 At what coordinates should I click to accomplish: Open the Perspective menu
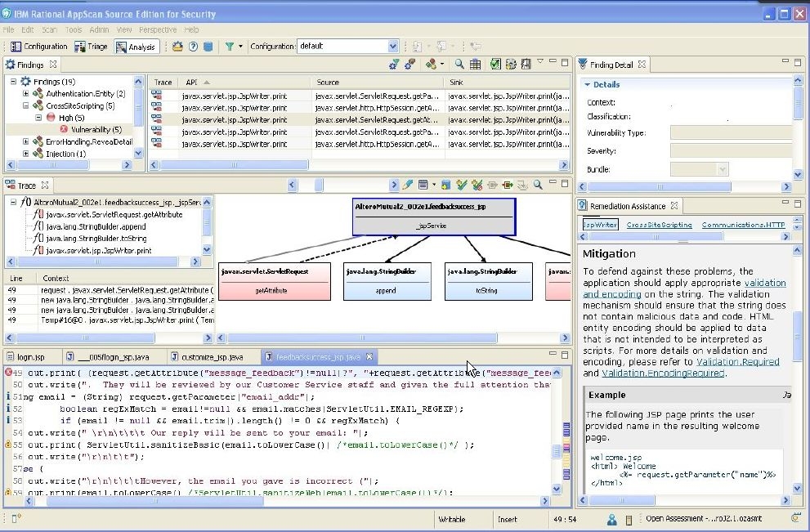[x=158, y=29]
